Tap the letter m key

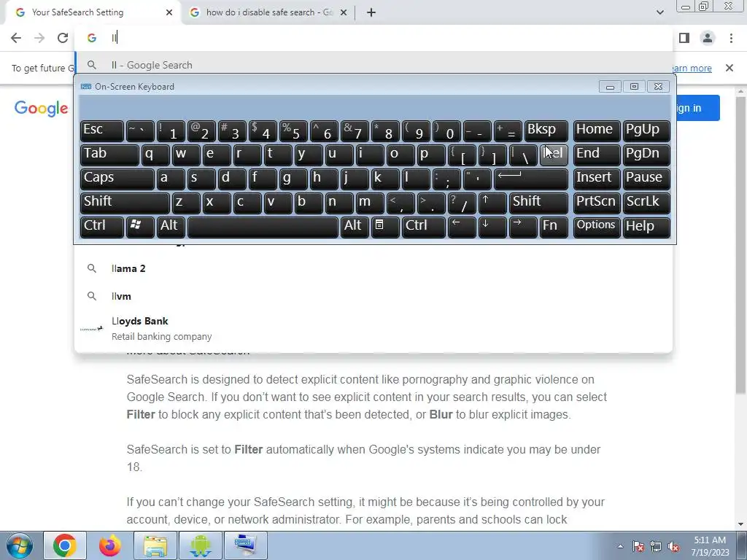click(x=370, y=203)
